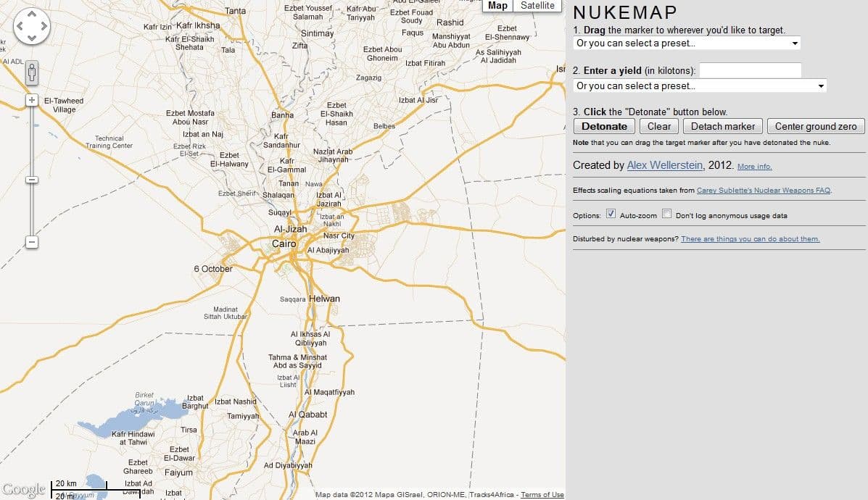Click the yield in kilotons input field
This screenshot has height=500, width=868.
(x=750, y=70)
